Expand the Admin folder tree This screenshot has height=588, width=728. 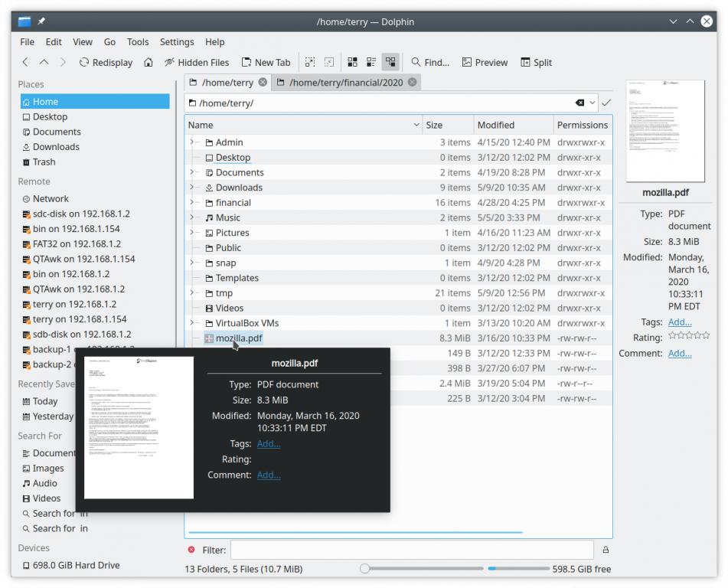192,142
